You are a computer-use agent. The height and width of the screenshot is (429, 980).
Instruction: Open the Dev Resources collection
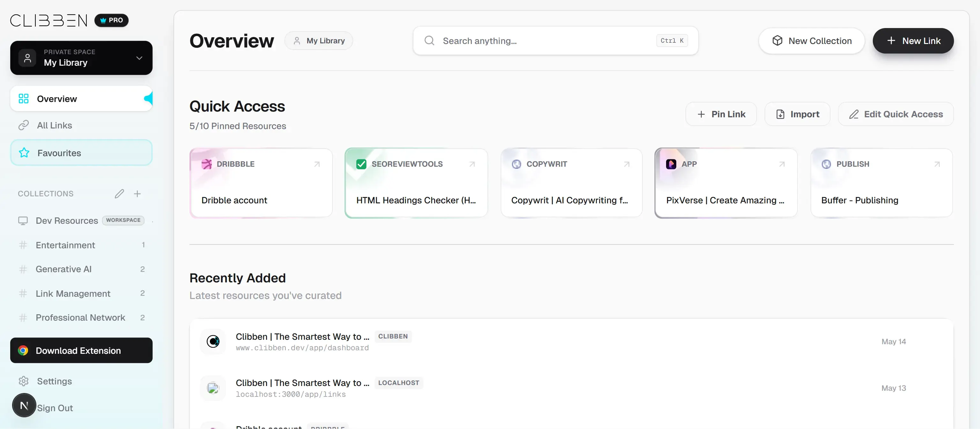pyautogui.click(x=81, y=221)
